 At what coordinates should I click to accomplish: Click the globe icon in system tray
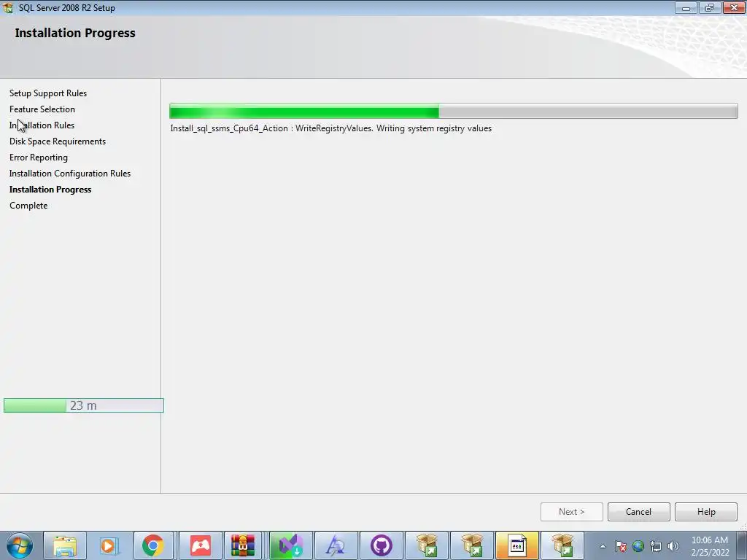(x=638, y=546)
